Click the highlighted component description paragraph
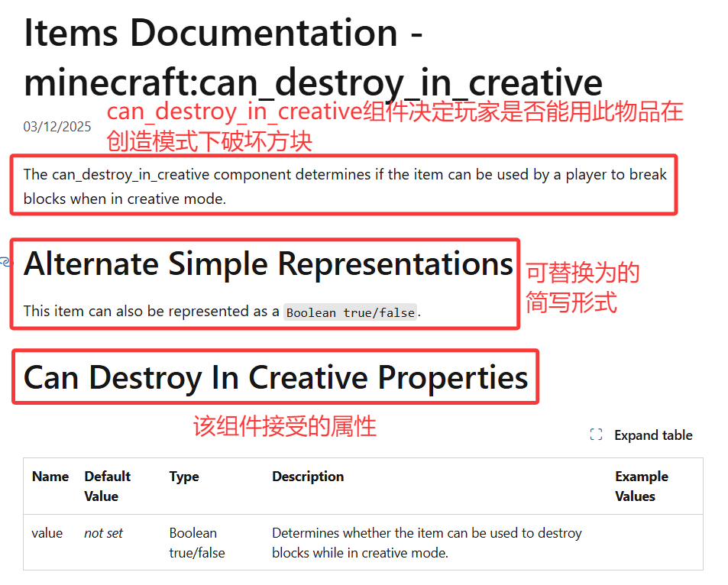The width and height of the screenshot is (728, 585). [344, 186]
